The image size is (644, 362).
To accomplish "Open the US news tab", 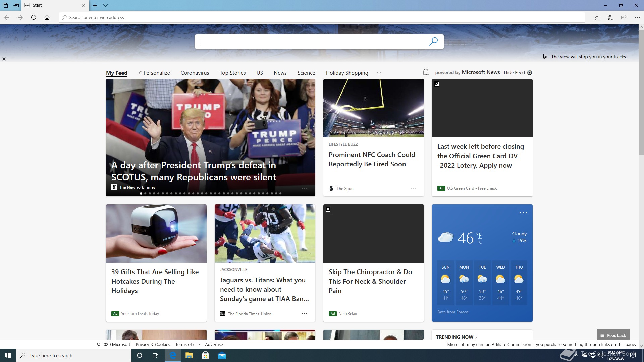I will (x=260, y=73).
